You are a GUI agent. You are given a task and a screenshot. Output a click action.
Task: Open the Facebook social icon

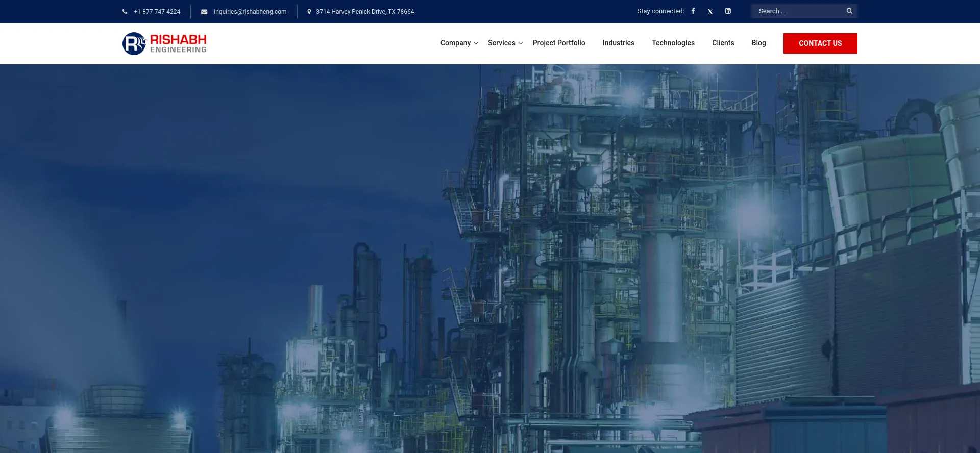[693, 11]
